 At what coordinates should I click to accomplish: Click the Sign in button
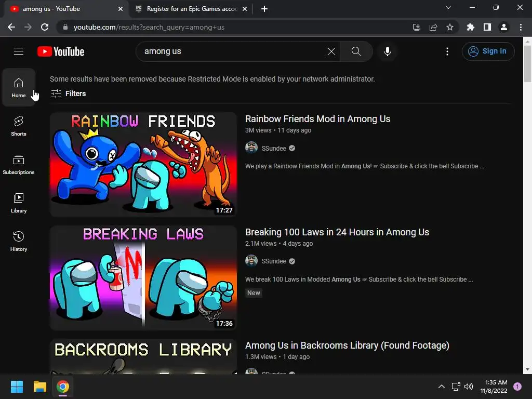pos(488,51)
